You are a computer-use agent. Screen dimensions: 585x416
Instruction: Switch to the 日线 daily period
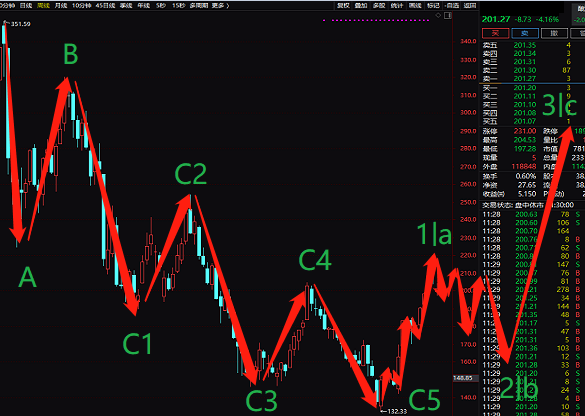point(26,6)
